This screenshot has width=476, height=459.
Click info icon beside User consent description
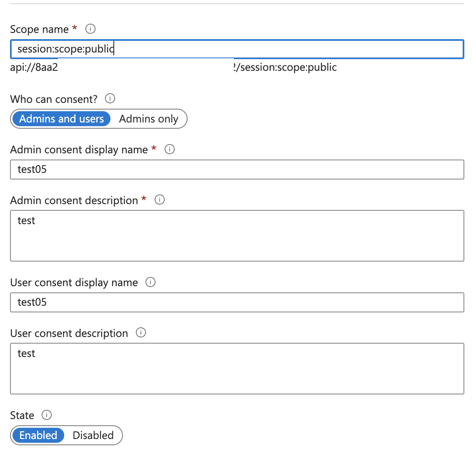coord(141,333)
